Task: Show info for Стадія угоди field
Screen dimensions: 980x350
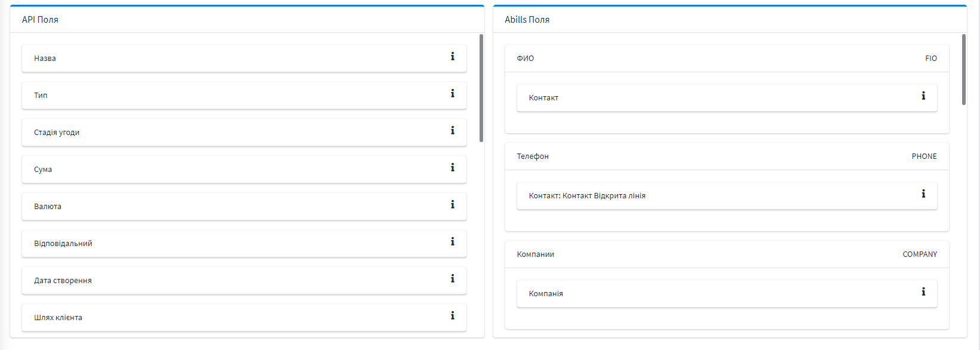Action: [452, 131]
